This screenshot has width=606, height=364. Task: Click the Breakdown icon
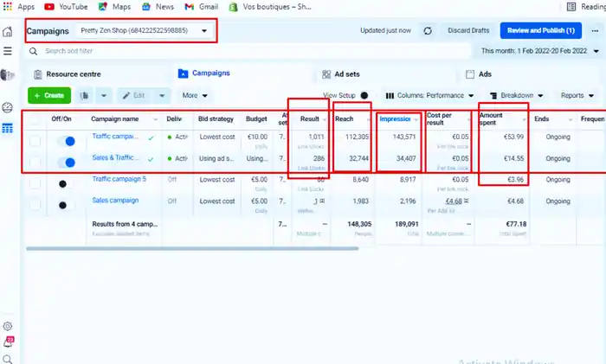click(x=493, y=96)
